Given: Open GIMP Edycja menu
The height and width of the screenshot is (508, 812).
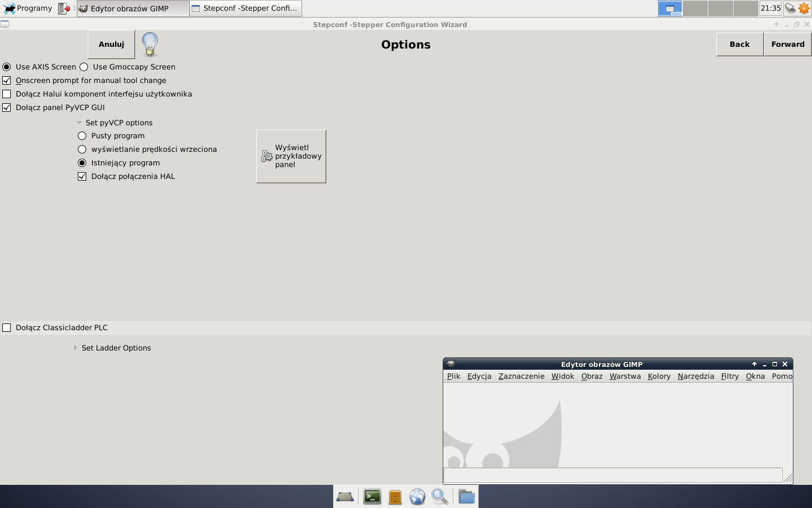Looking at the screenshot, I should tap(479, 376).
